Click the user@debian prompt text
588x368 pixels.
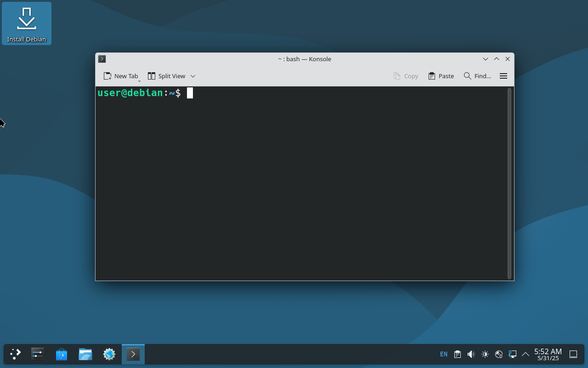pos(130,93)
